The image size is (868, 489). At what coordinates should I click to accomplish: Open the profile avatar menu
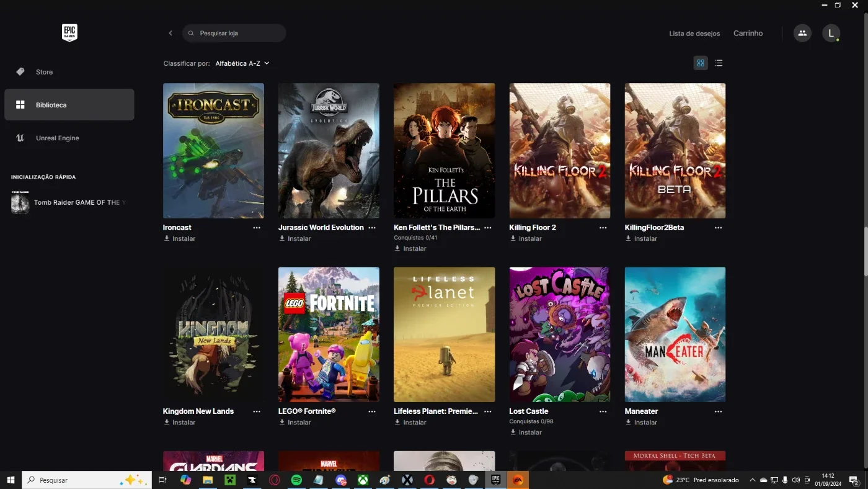coord(831,33)
